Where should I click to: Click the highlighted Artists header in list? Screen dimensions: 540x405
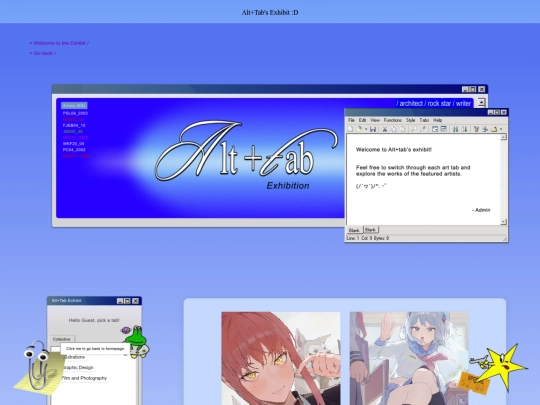tap(74, 106)
